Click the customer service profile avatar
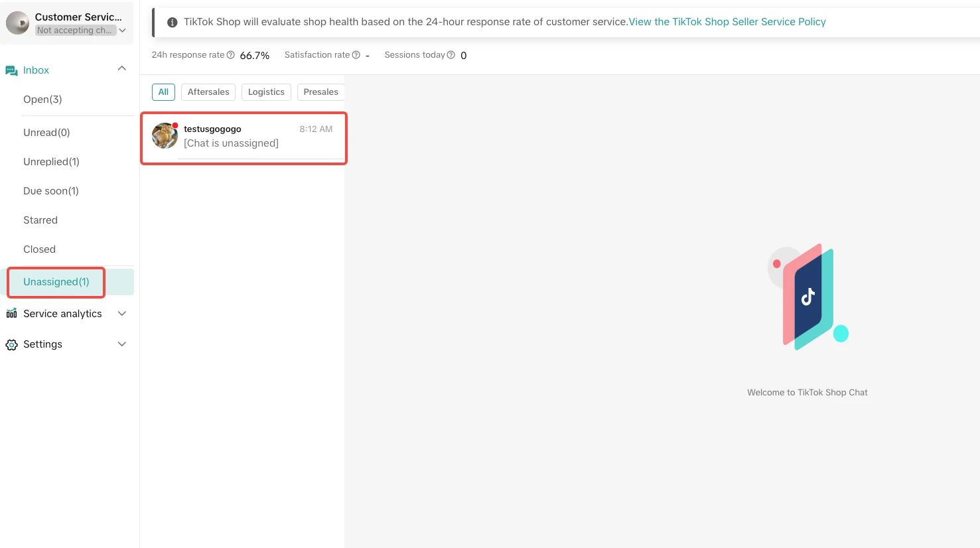 [18, 23]
